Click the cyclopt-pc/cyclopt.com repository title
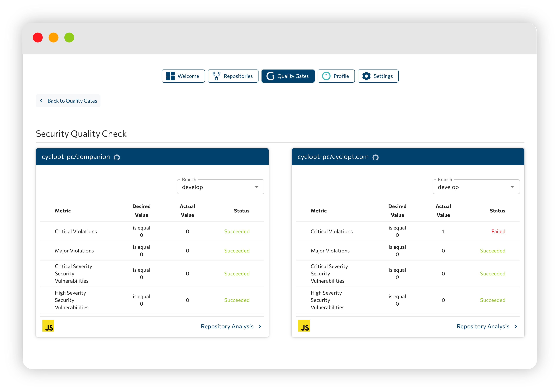 coord(333,157)
